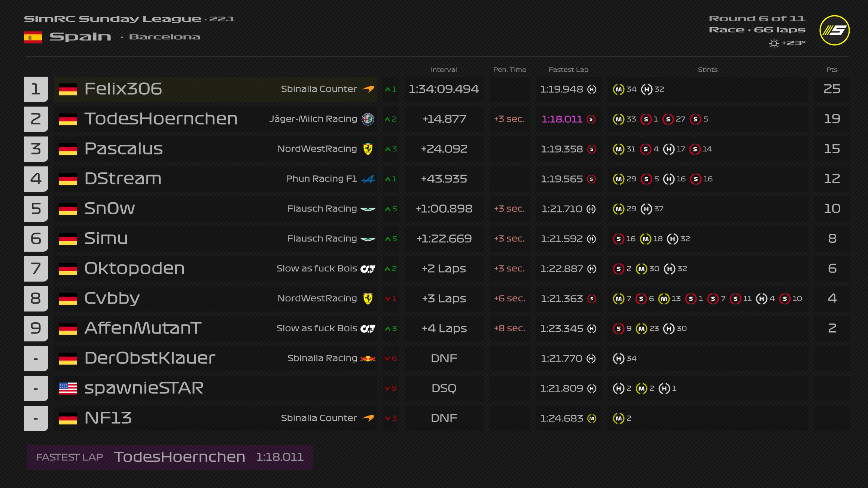Click TodesHoernchen's Alfa Romeo team badge
This screenshot has width=868, height=488.
[368, 119]
